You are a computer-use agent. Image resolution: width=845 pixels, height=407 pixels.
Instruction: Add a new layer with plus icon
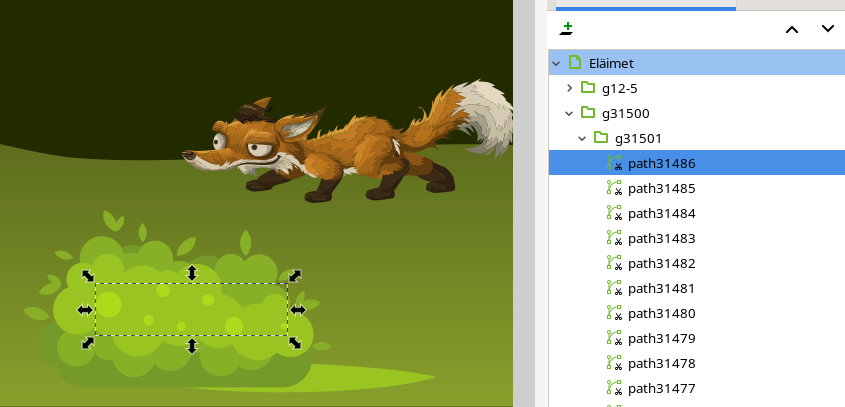pos(566,29)
